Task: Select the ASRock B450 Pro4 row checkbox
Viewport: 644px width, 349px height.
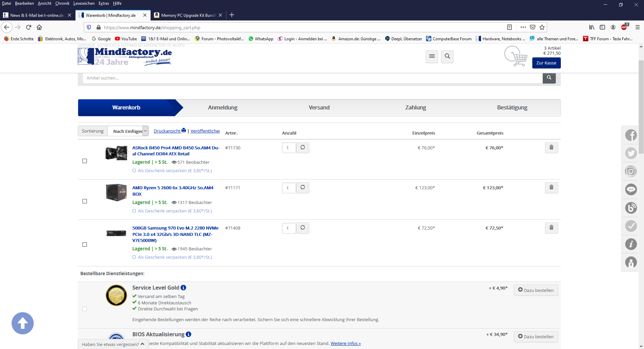Action: coord(85,161)
